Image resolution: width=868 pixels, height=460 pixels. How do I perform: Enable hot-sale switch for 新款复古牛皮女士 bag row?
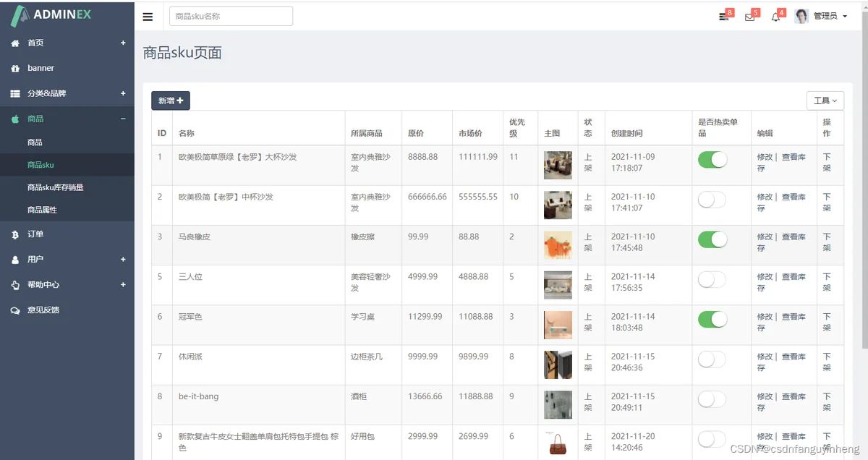(x=712, y=439)
